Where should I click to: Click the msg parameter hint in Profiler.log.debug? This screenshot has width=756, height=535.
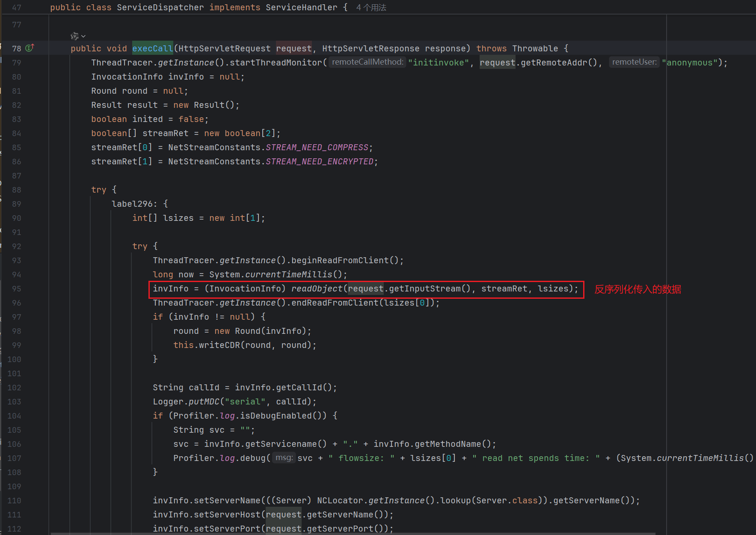pyautogui.click(x=284, y=458)
